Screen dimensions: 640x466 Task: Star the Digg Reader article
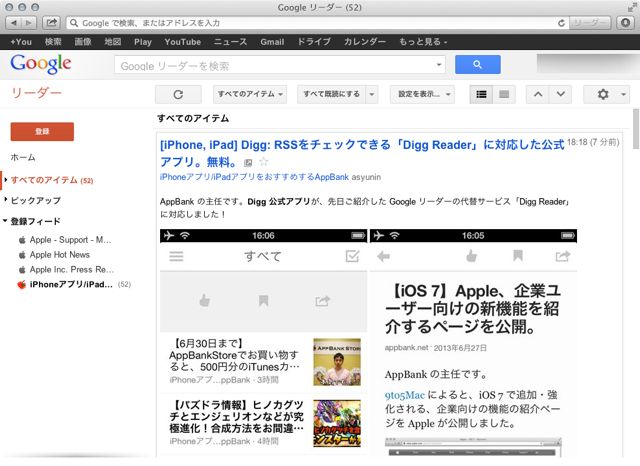264,162
